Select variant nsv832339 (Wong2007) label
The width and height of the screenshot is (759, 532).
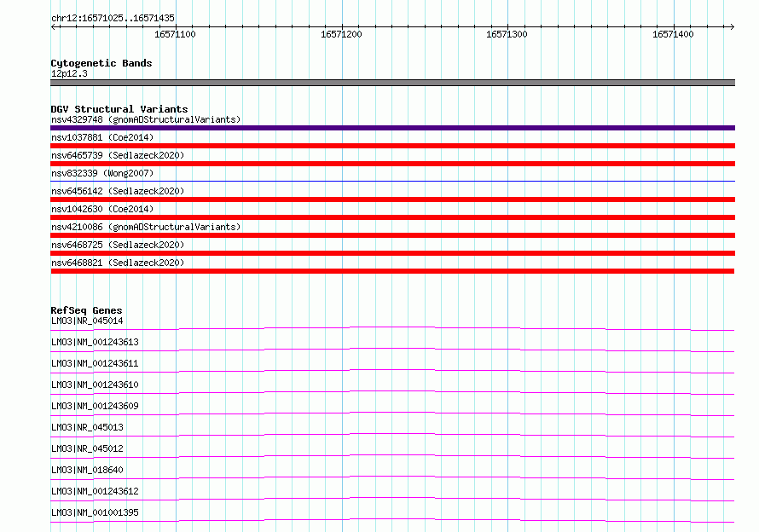(x=102, y=173)
